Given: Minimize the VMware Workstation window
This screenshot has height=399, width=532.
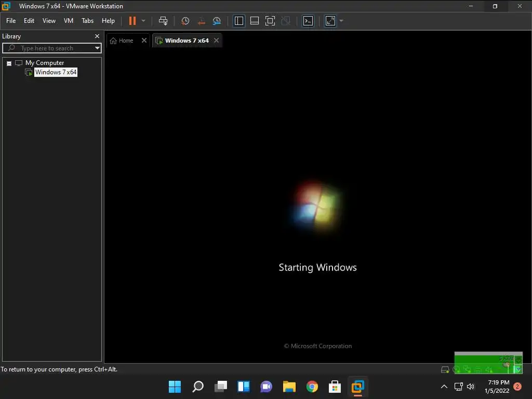Looking at the screenshot, I should coord(471,6).
